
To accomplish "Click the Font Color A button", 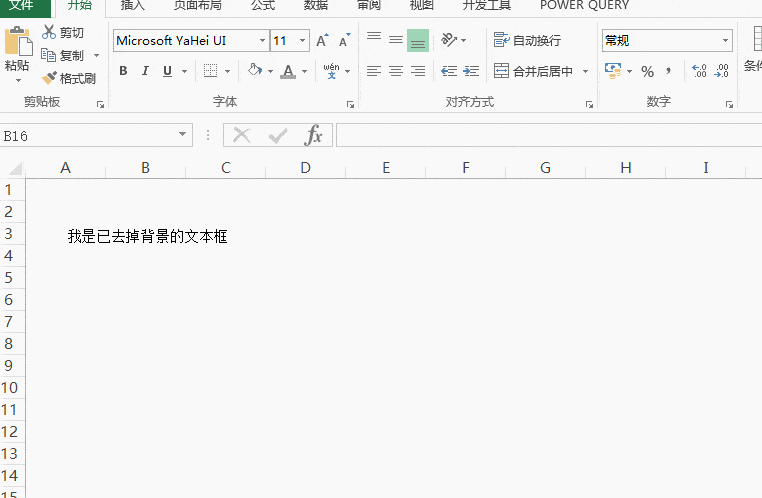I will 288,71.
